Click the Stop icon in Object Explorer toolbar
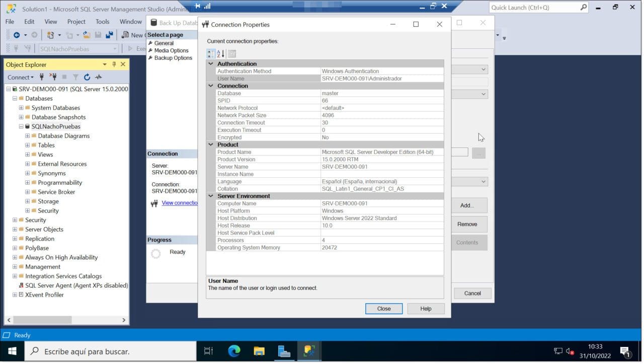The width and height of the screenshot is (644, 364). (64, 77)
